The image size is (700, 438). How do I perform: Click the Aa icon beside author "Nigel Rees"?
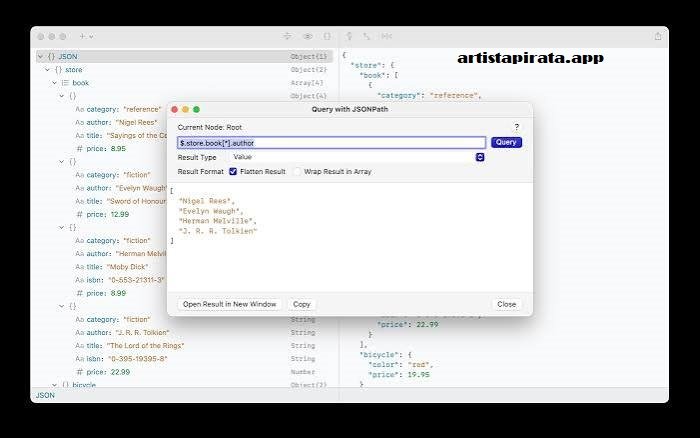79,122
